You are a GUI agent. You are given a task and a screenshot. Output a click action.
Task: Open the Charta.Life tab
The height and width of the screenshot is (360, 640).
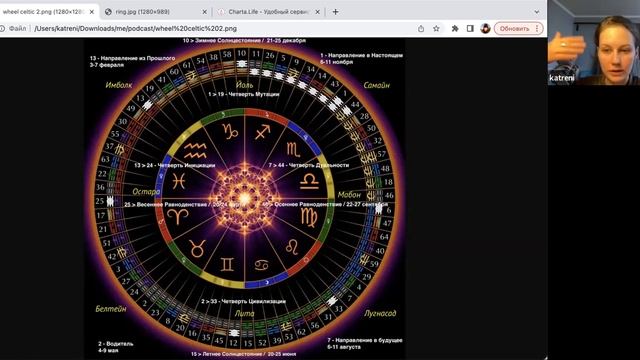click(268, 12)
